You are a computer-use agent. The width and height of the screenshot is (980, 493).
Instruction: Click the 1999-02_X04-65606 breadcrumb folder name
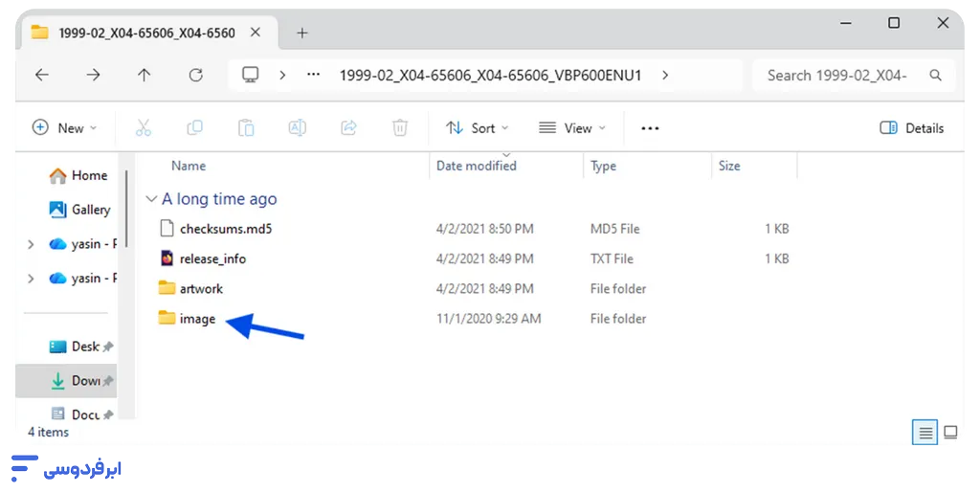pyautogui.click(x=491, y=75)
